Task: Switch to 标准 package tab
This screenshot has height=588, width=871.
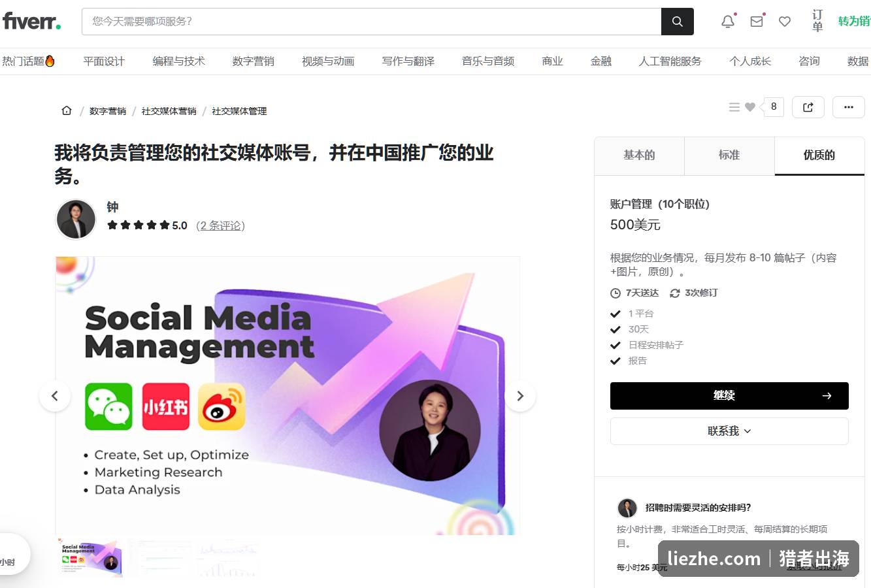Action: click(x=729, y=155)
